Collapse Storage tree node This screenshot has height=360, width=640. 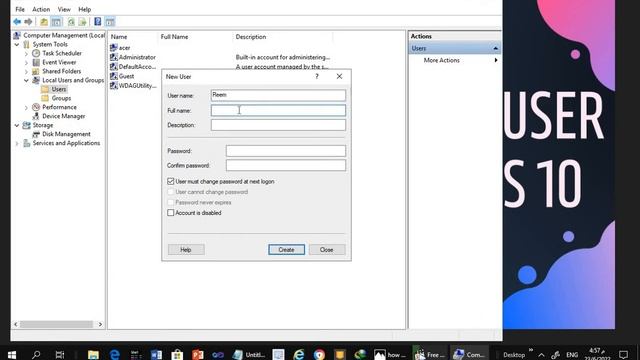(17, 125)
